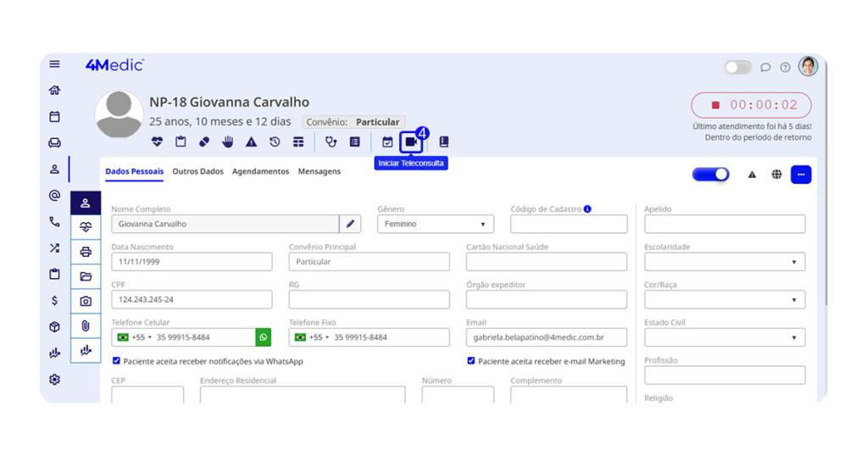Start teleconsultation with the video camera icon

point(411,142)
